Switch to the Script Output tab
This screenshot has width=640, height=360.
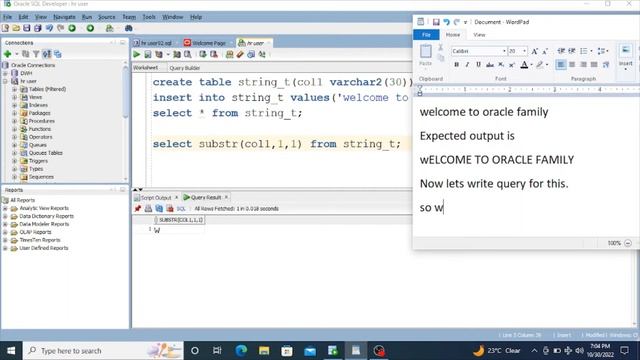156,198
